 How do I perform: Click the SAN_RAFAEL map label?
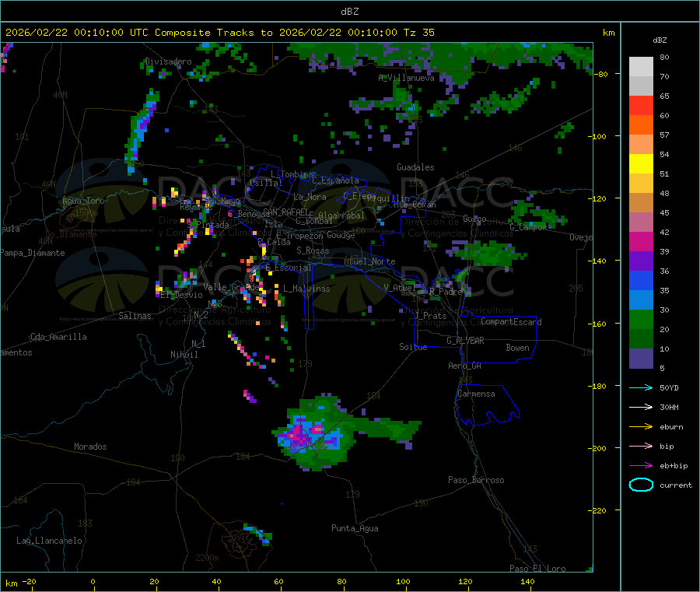pyautogui.click(x=285, y=212)
